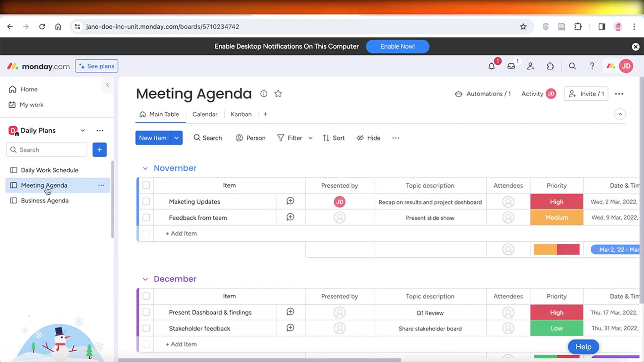Screen dimensions: 644x362
Task: Click the Invite / 1 button
Action: [586, 94]
